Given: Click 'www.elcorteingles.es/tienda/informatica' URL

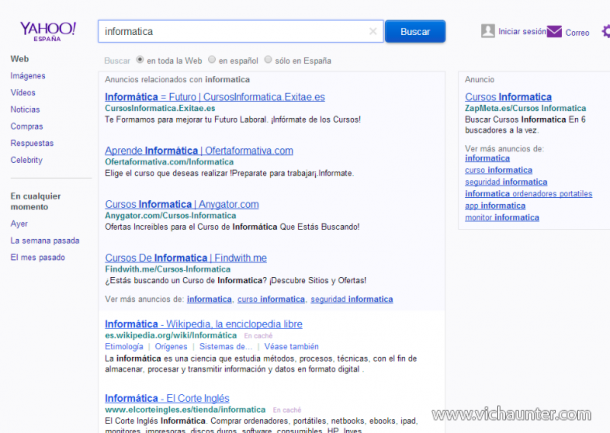Looking at the screenshot, I should [x=185, y=410].
